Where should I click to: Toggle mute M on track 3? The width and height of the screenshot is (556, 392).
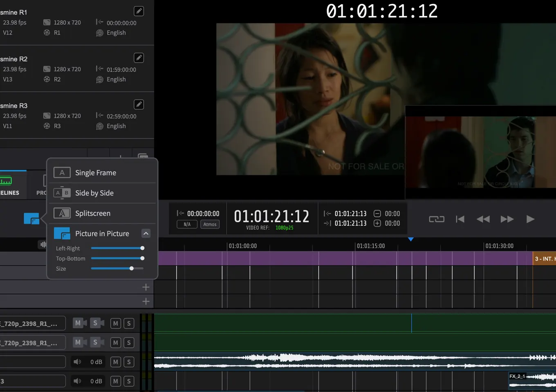[x=116, y=381]
